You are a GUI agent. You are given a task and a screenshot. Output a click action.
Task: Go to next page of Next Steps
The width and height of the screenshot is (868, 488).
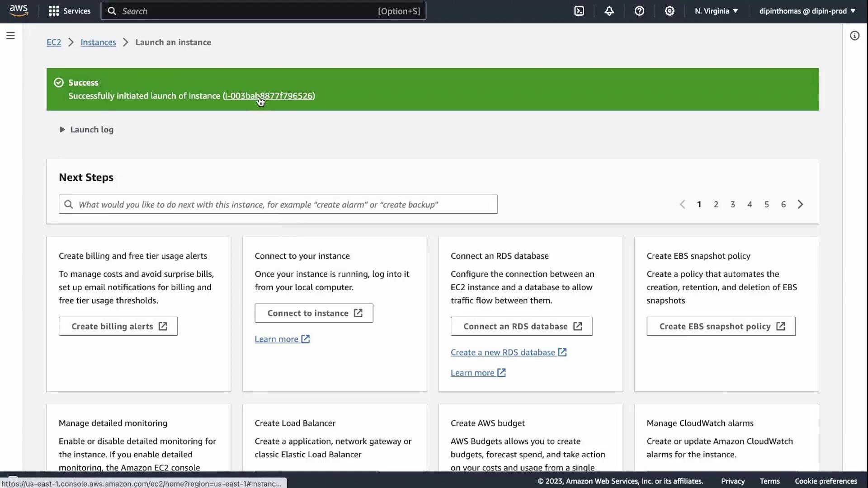(x=800, y=204)
